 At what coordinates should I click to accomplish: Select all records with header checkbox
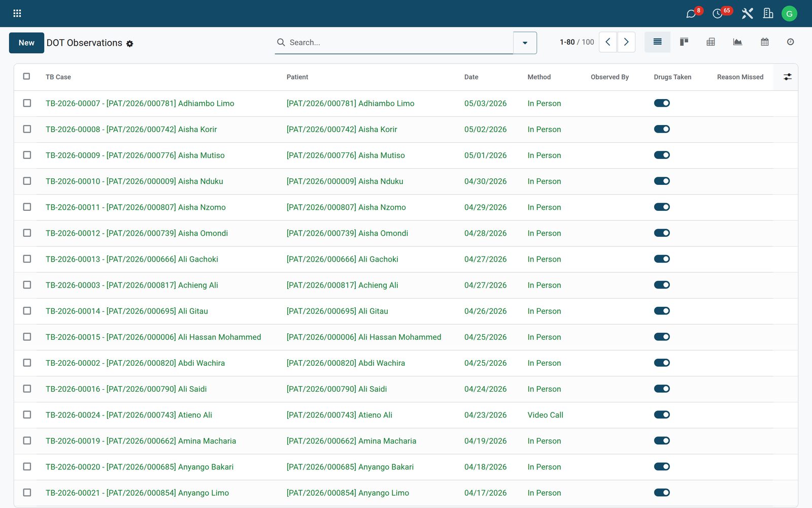point(26,76)
